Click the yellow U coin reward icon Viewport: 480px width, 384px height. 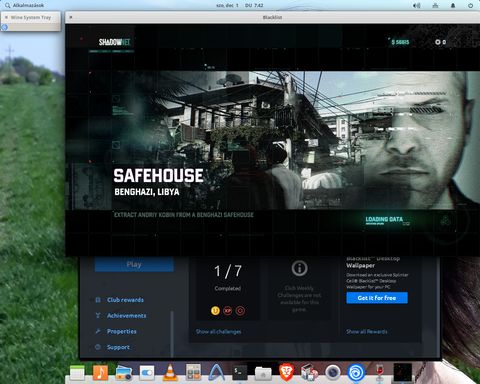[215, 311]
